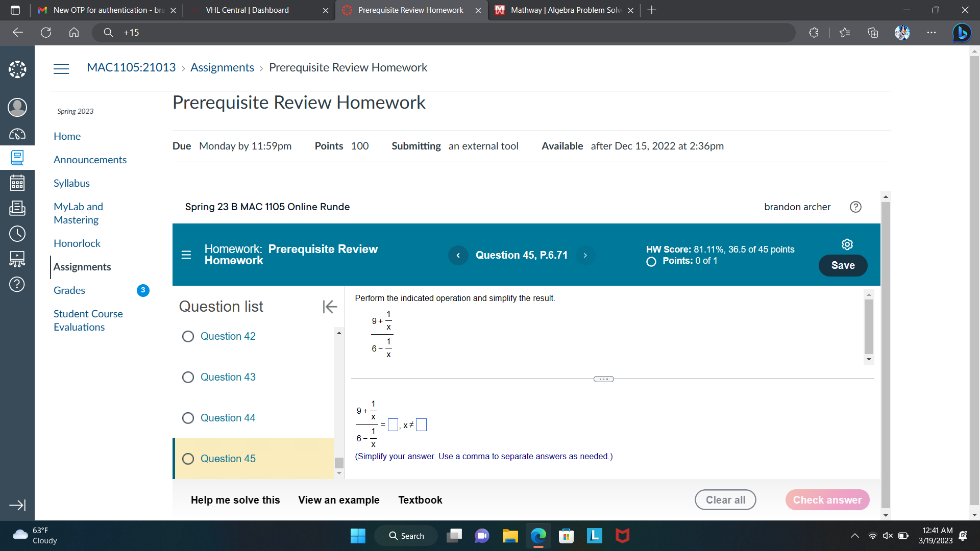The width and height of the screenshot is (980, 551).
Task: Click the Clear all button
Action: [x=725, y=500]
